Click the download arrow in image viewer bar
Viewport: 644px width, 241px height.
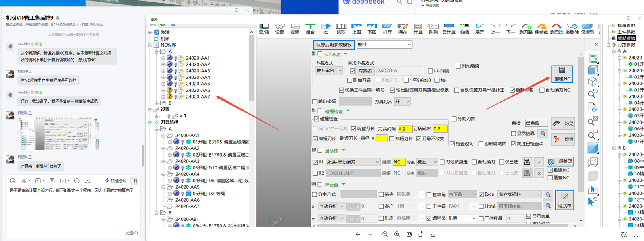tap(433, 234)
